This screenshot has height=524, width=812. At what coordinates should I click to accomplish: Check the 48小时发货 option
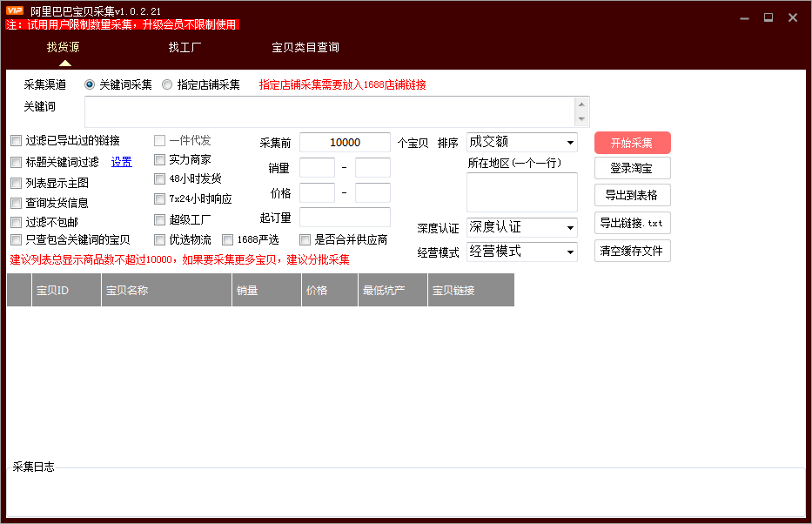(x=159, y=178)
